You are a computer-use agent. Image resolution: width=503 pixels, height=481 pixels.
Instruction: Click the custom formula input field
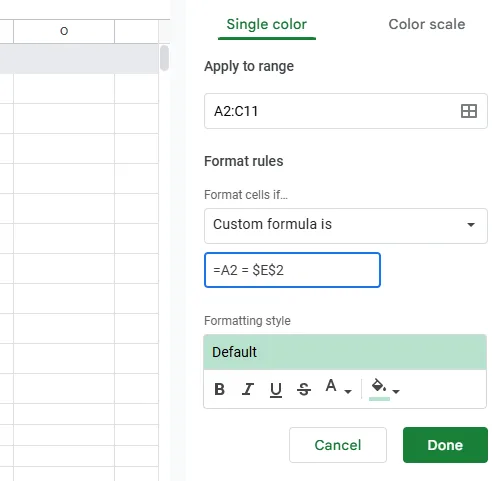[292, 270]
